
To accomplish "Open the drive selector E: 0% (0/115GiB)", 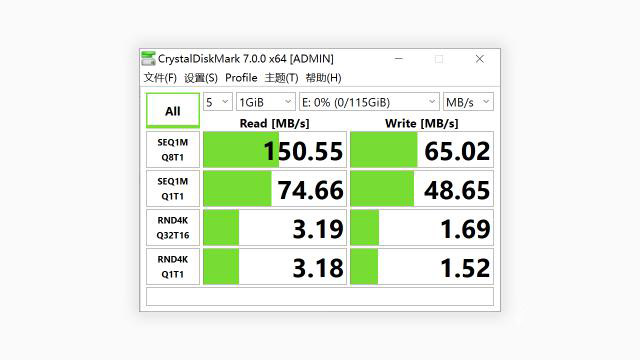I will pos(369,102).
